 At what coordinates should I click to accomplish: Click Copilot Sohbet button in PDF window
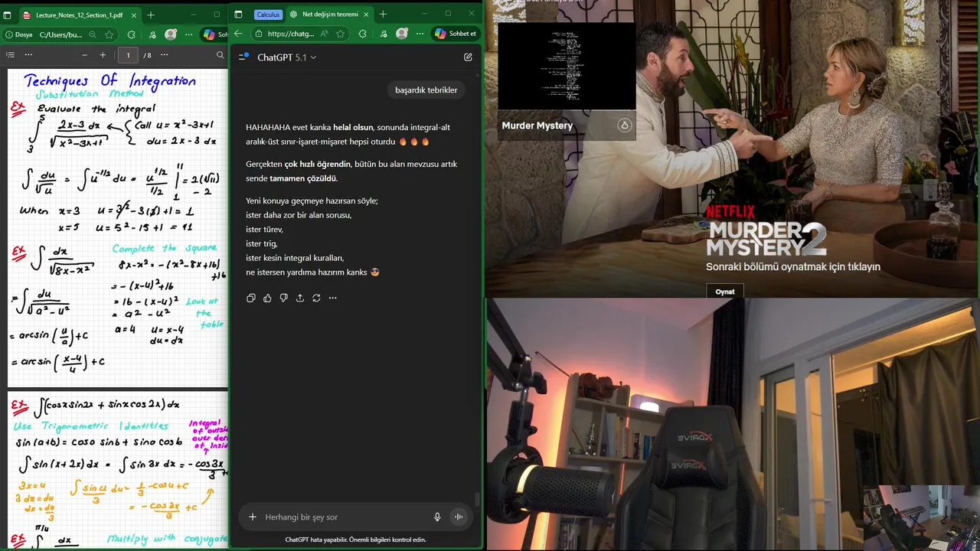214,34
